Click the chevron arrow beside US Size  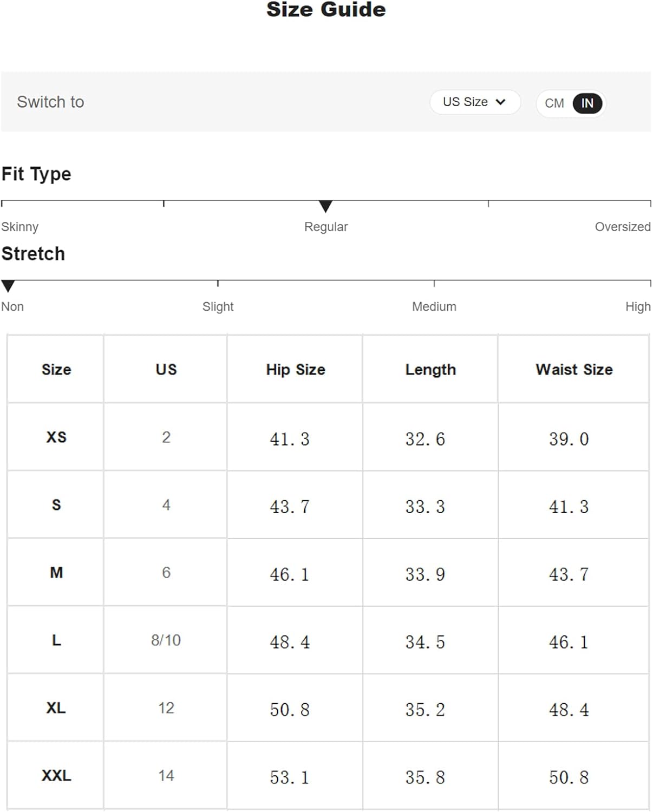pos(501,102)
